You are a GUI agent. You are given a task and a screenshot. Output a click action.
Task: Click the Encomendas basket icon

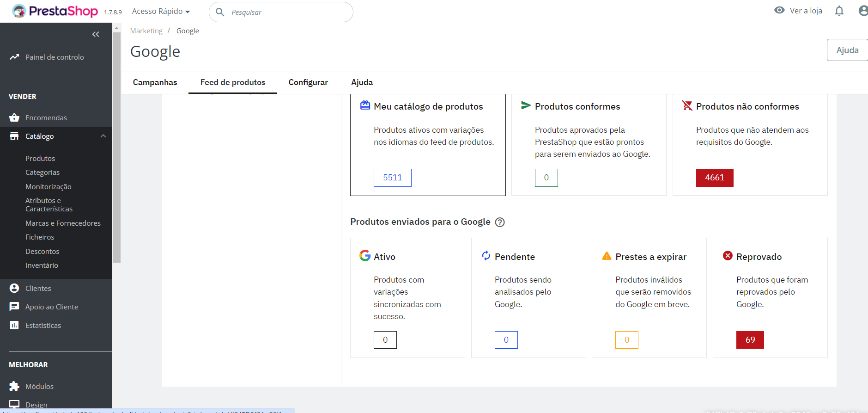14,117
